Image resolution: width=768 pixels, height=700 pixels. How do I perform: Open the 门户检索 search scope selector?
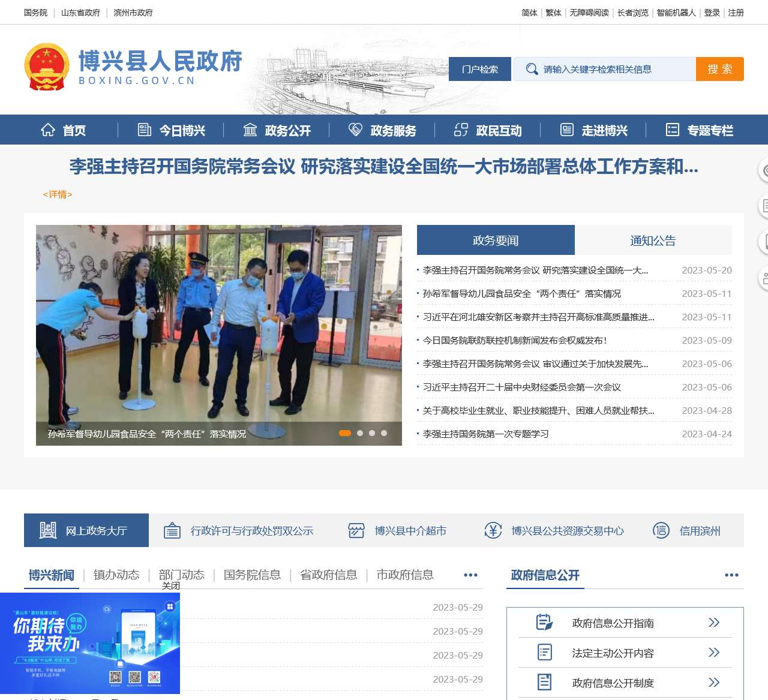click(480, 69)
